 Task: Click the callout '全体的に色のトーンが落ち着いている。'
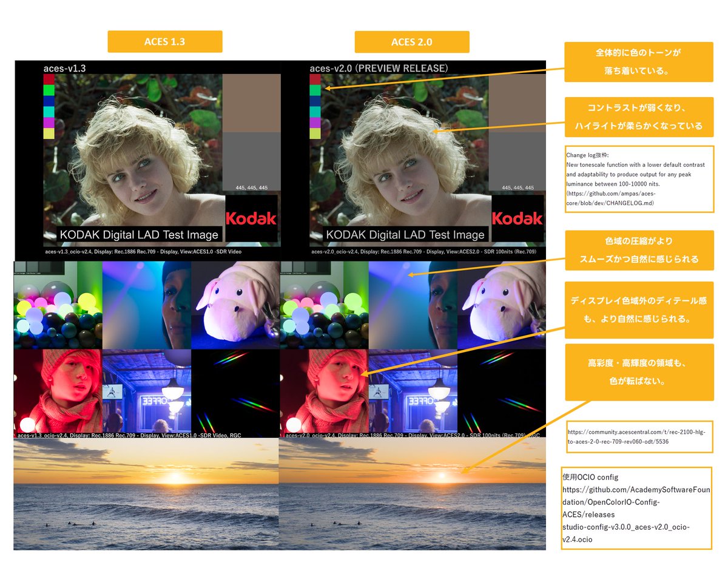(639, 62)
